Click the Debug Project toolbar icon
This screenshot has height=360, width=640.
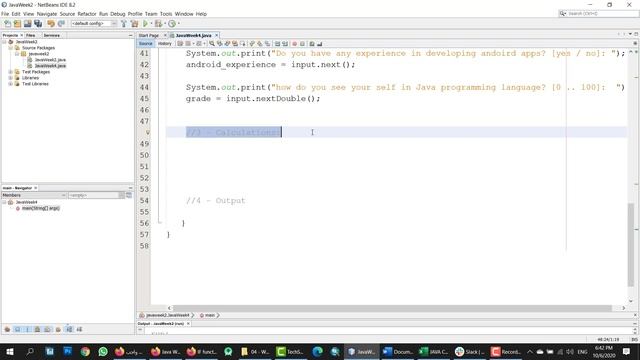tap(158, 24)
